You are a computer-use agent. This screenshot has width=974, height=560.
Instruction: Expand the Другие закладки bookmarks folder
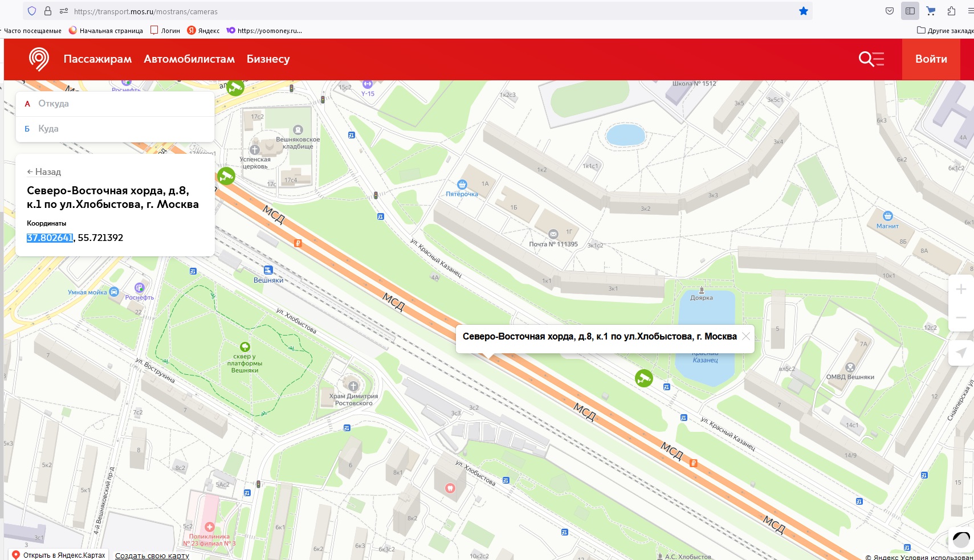(x=944, y=30)
